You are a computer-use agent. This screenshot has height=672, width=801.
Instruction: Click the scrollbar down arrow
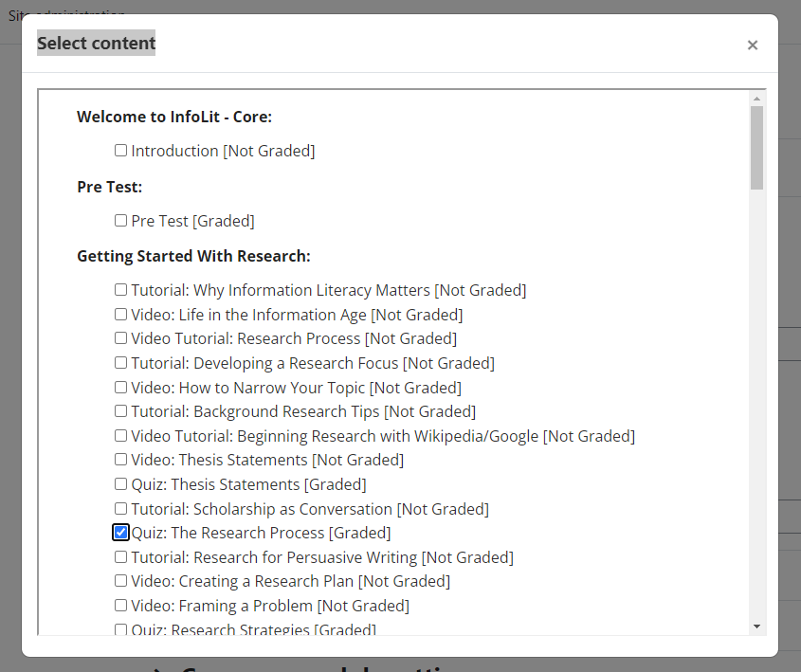pyautogui.click(x=756, y=627)
